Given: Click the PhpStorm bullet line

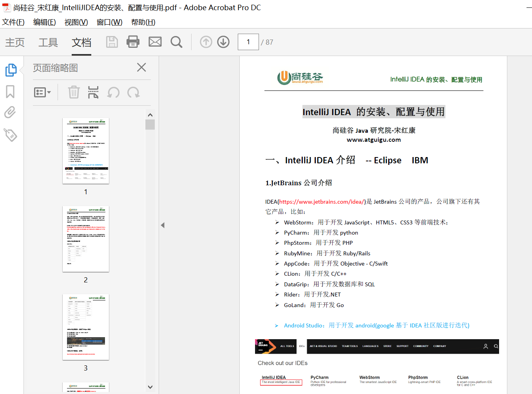Looking at the screenshot, I should pos(318,243).
